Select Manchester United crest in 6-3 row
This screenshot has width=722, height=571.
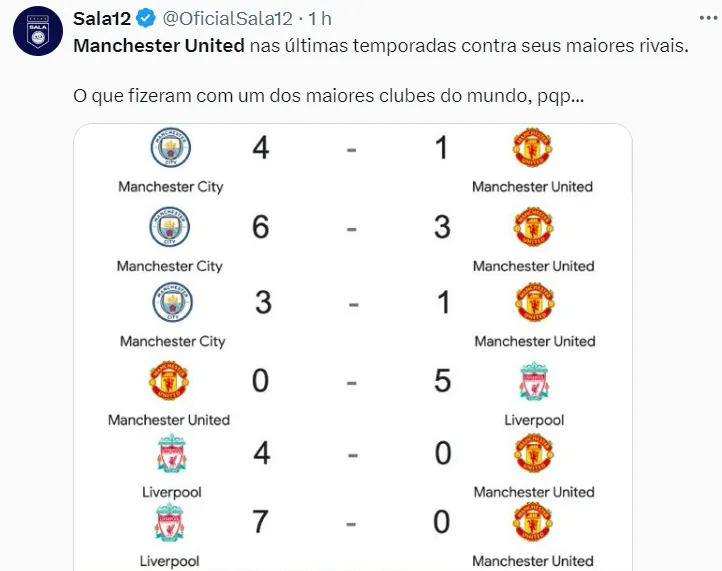coord(533,227)
